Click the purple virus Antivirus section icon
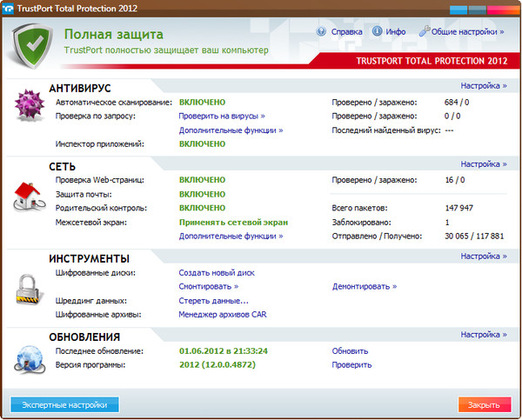522x420 pixels. coord(30,104)
